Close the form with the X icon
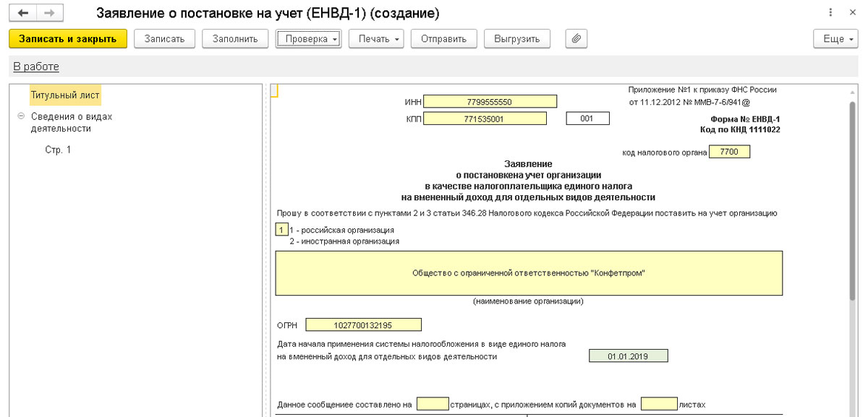Screen dimensions: 868x417 click(854, 14)
